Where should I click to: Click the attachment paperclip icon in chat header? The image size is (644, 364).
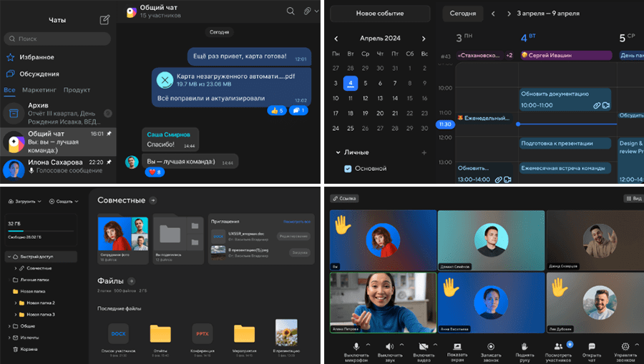pyautogui.click(x=307, y=11)
